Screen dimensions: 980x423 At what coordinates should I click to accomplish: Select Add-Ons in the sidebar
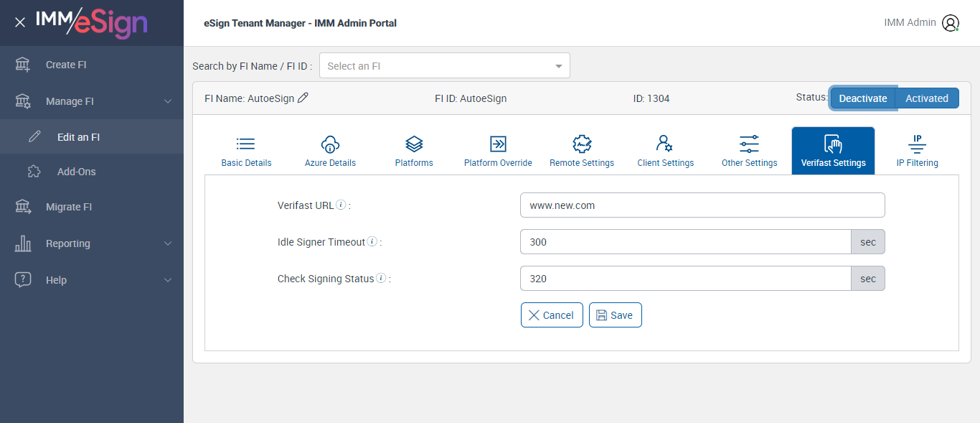[x=76, y=172]
